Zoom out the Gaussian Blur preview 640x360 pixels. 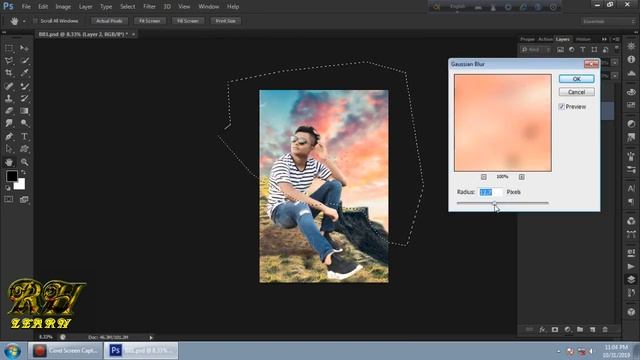tap(484, 177)
